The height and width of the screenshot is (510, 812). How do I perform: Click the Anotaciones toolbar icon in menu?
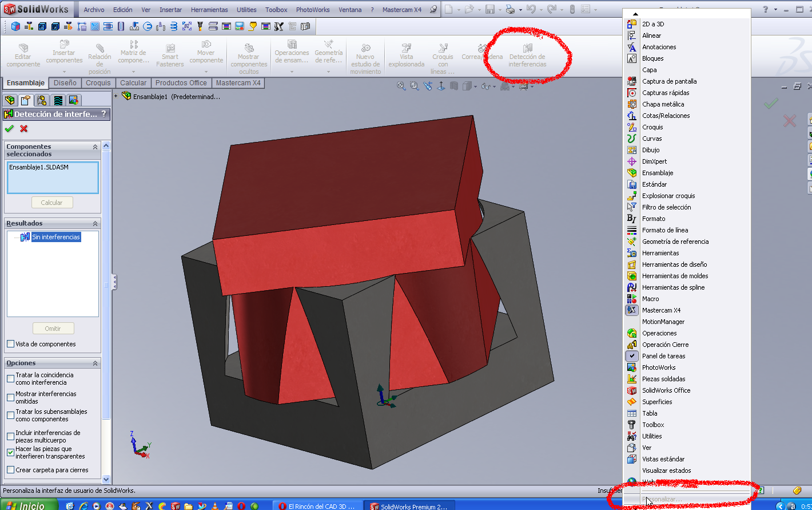(x=631, y=47)
